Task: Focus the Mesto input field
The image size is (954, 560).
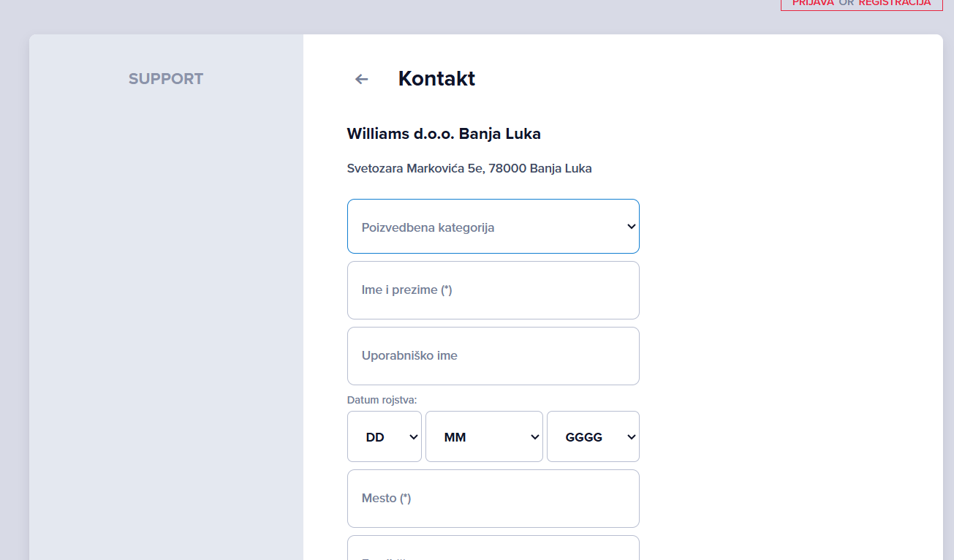Action: tap(493, 499)
